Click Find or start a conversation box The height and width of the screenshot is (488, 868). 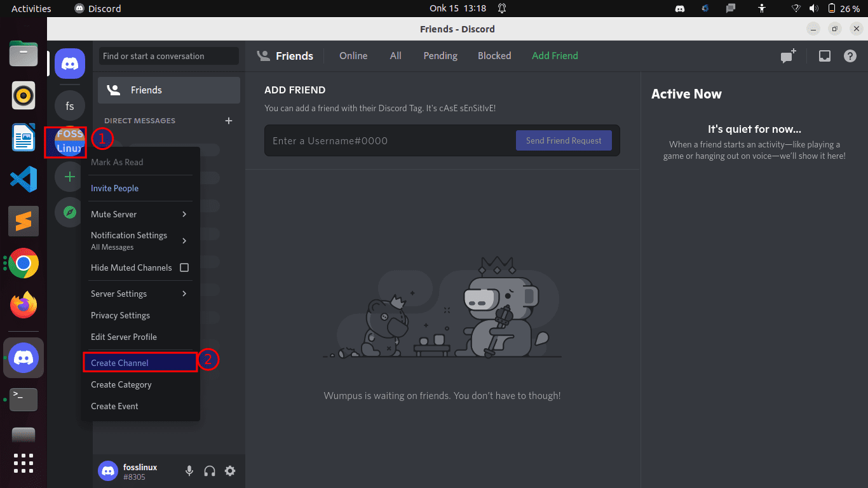pyautogui.click(x=169, y=56)
